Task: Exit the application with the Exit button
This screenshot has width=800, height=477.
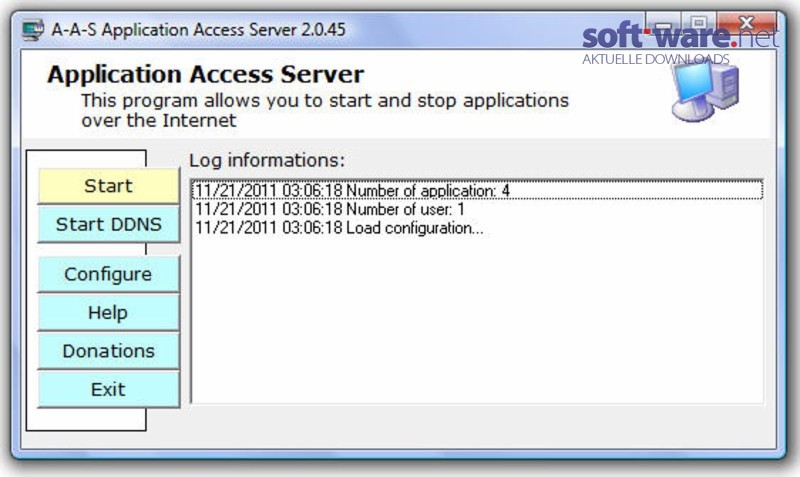Action: [108, 389]
